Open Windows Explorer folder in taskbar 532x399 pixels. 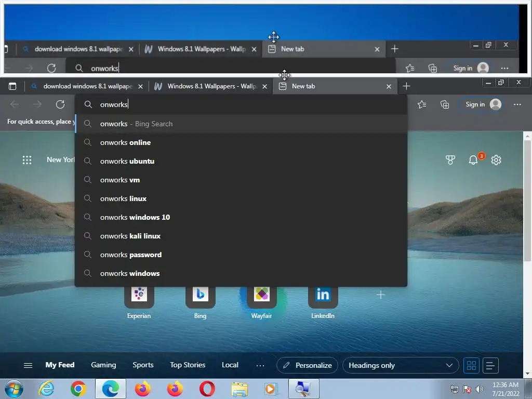click(x=240, y=389)
